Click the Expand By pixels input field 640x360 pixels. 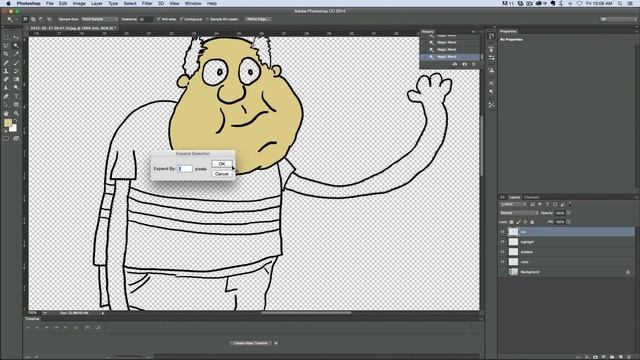[185, 169]
